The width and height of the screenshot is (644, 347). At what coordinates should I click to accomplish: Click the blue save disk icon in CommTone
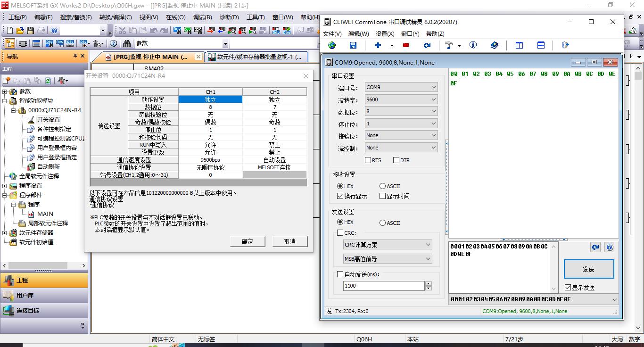pyautogui.click(x=353, y=45)
